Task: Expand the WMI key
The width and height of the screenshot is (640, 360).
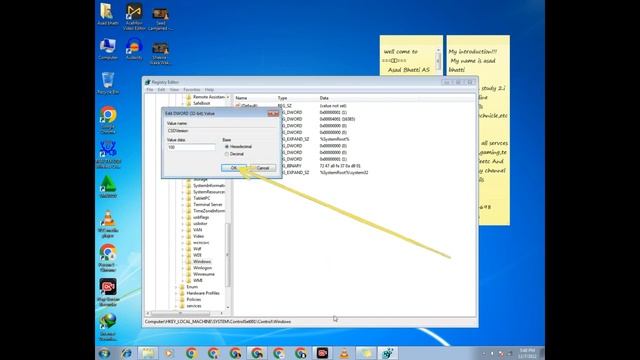Action: pyautogui.click(x=183, y=280)
